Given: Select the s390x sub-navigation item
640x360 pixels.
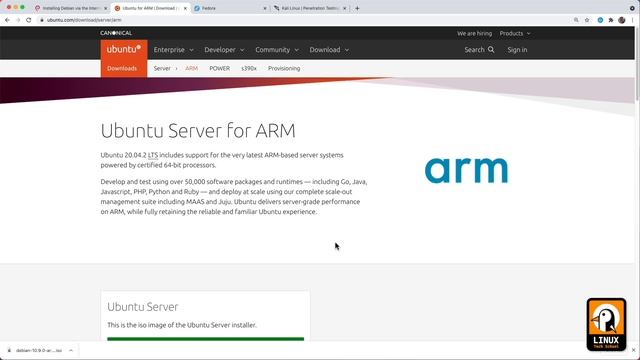Looking at the screenshot, I should click(x=249, y=69).
